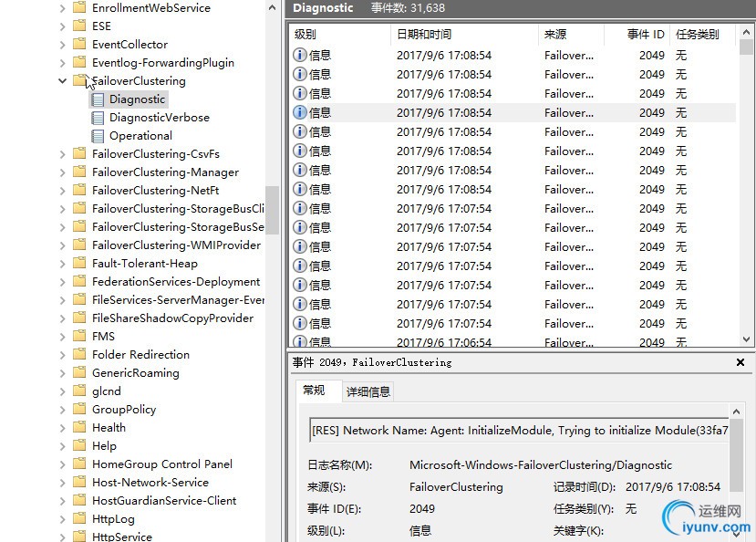The height and width of the screenshot is (542, 756).
Task: Open the Operational log under FailoverClustering
Action: pos(140,136)
